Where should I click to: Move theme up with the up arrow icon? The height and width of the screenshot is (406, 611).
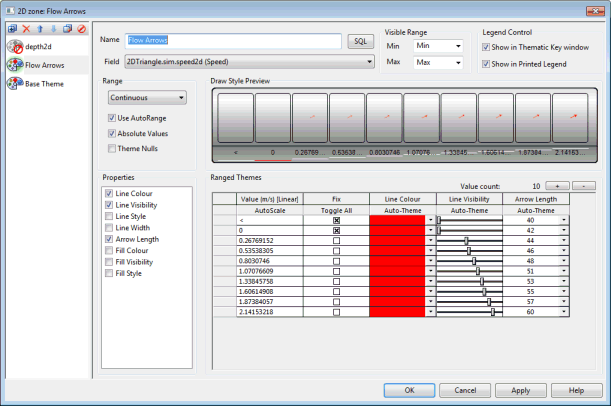tap(40, 28)
